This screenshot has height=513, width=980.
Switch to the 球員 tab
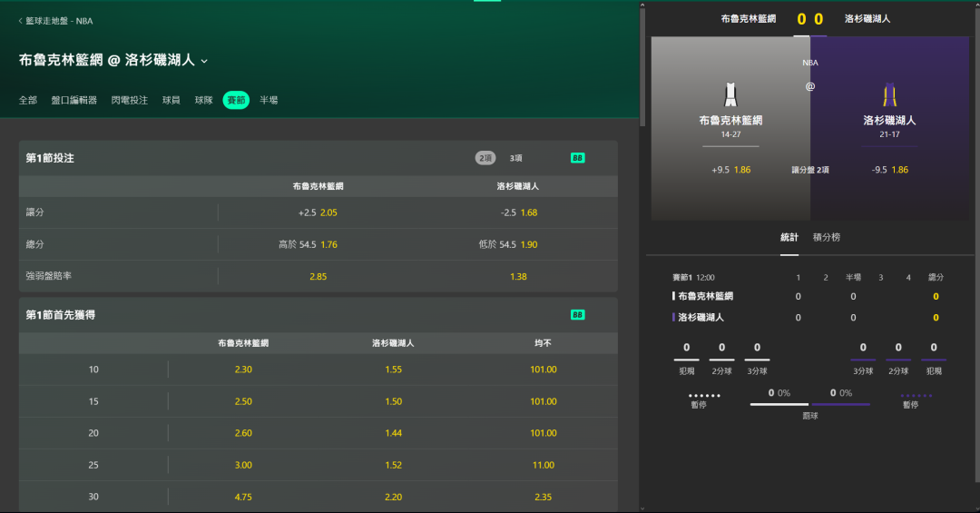(171, 100)
